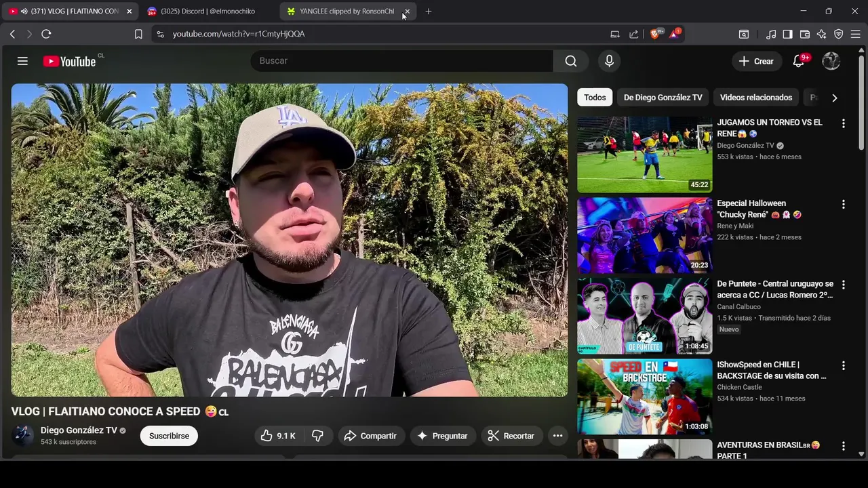Toggle browser sidebar panel
868x488 pixels.
[x=788, y=34]
